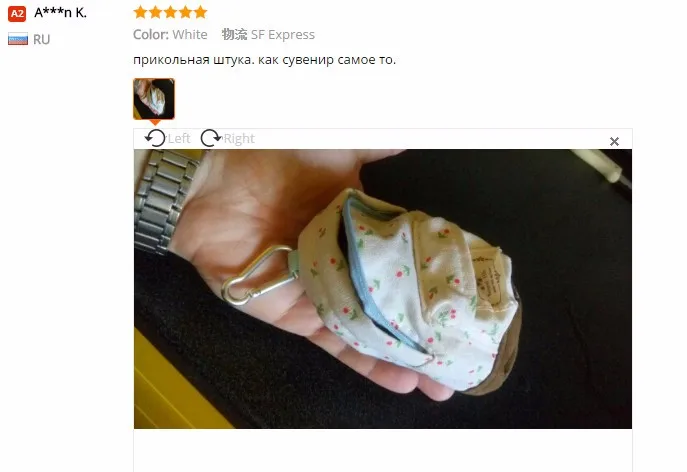687x472 pixels.
Task: Open reviewer A***n K. profile name
Action: coord(60,13)
